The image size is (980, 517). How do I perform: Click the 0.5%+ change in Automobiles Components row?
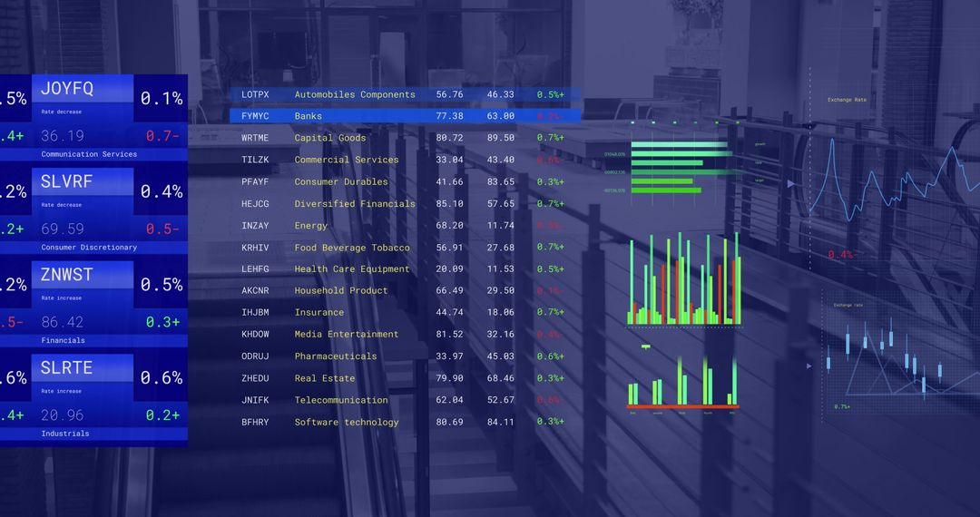pos(551,94)
